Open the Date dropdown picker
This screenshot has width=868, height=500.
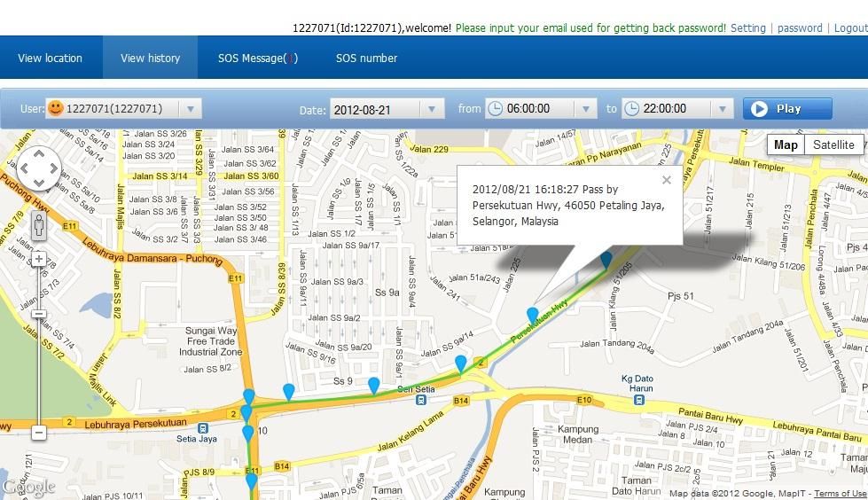pyautogui.click(x=432, y=109)
